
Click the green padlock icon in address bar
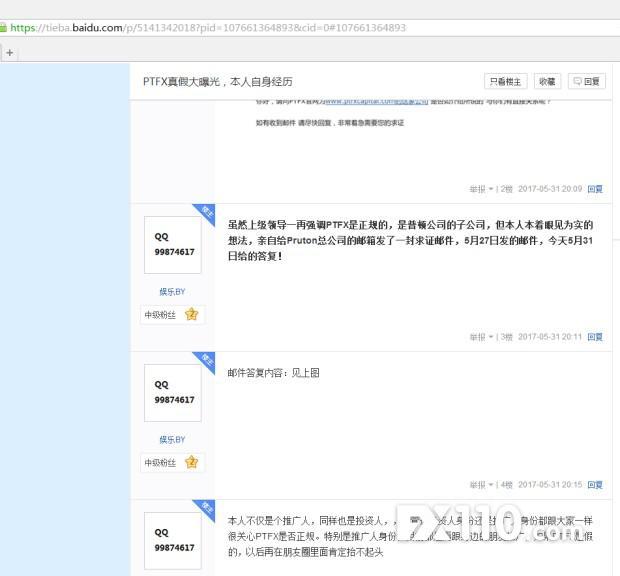[x=5, y=28]
